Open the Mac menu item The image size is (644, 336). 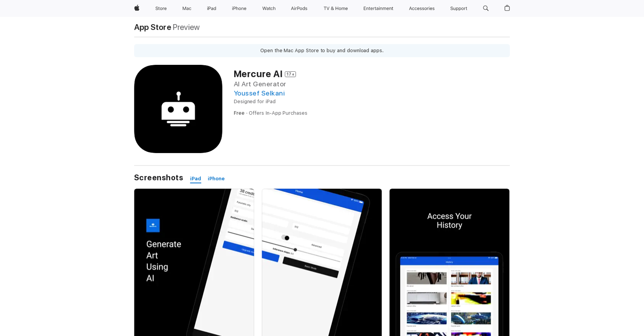[x=187, y=8]
